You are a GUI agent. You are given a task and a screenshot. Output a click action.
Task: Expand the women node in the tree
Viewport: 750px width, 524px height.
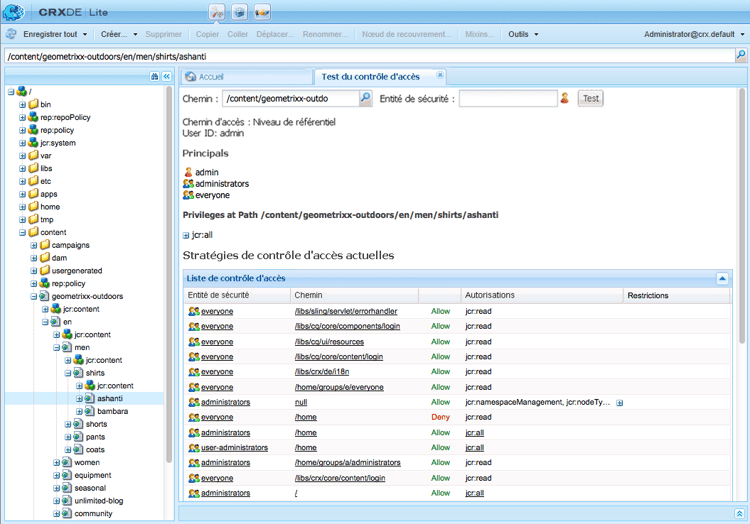tap(56, 462)
